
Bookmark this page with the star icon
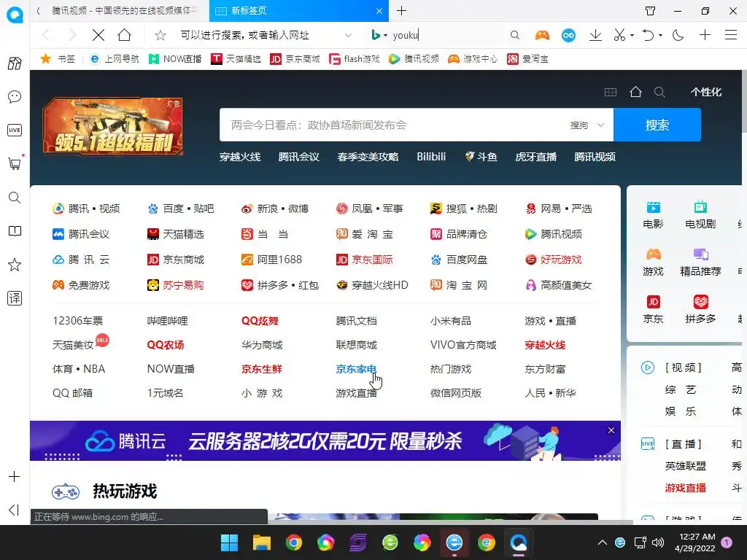160,35
